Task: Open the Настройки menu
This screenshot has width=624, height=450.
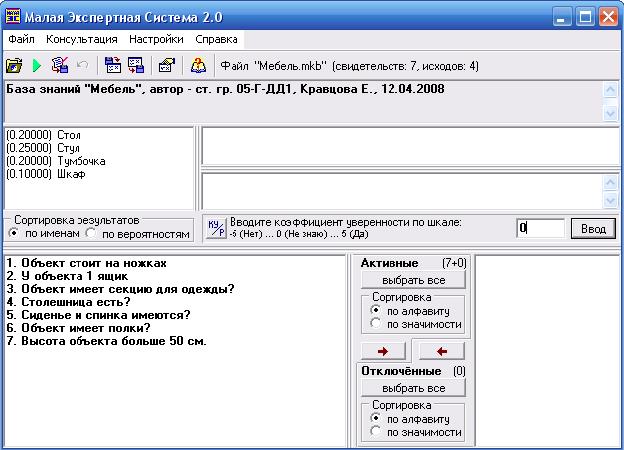Action: click(x=156, y=39)
